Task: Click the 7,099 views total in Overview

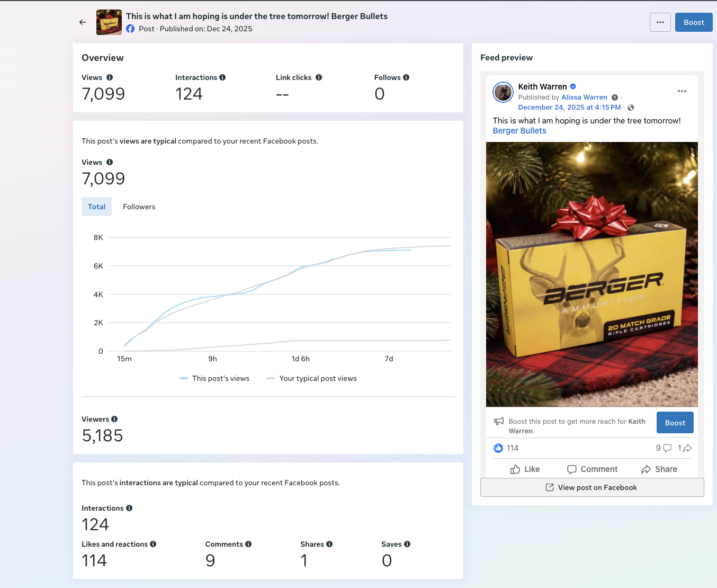Action: pos(103,94)
